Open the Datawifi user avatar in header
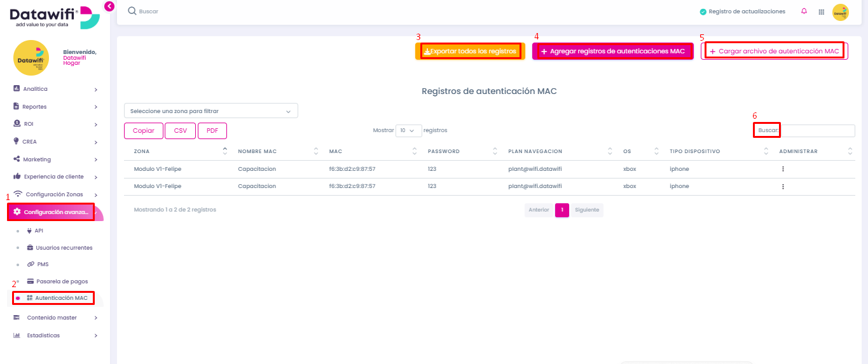The width and height of the screenshot is (868, 364). coord(841,12)
